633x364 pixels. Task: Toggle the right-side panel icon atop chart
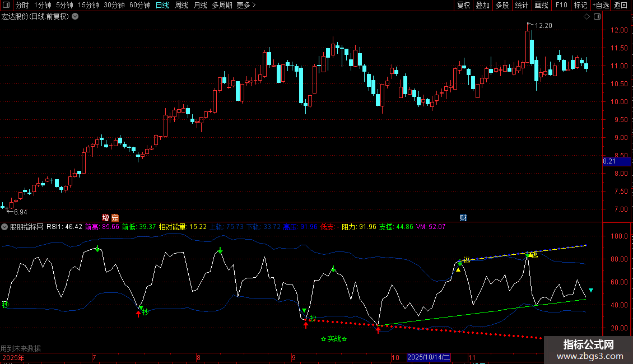pyautogui.click(x=597, y=17)
